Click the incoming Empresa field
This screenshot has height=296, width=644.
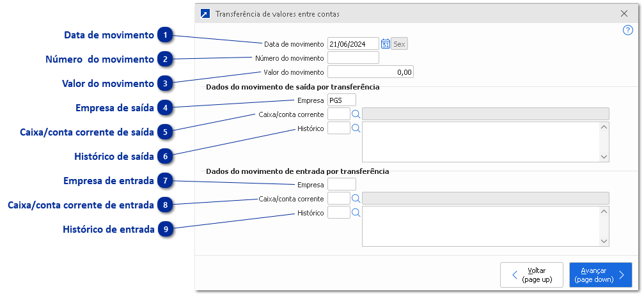(x=342, y=184)
